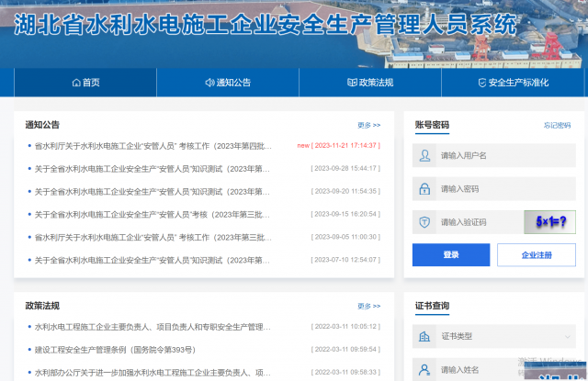Click the lock icon in password field

click(x=424, y=189)
